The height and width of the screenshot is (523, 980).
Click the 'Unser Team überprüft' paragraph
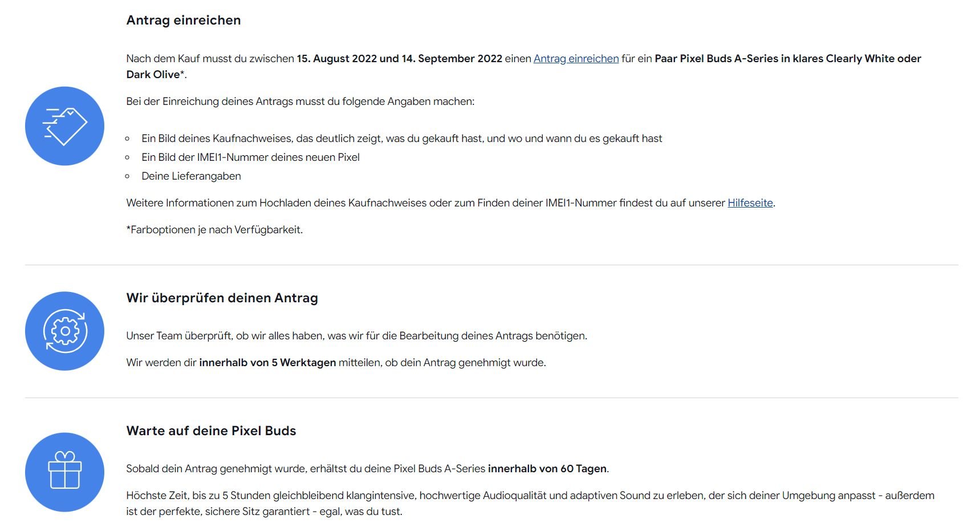tap(356, 336)
